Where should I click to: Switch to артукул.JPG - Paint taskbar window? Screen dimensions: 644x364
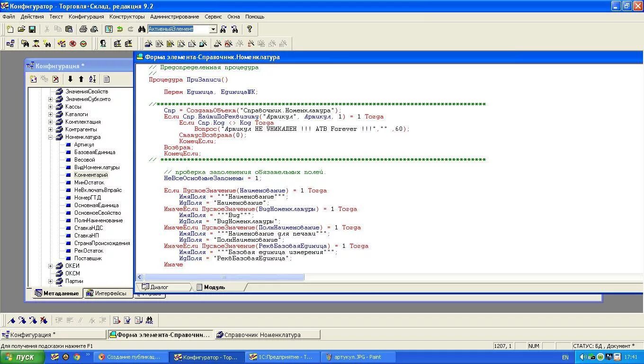(358, 357)
